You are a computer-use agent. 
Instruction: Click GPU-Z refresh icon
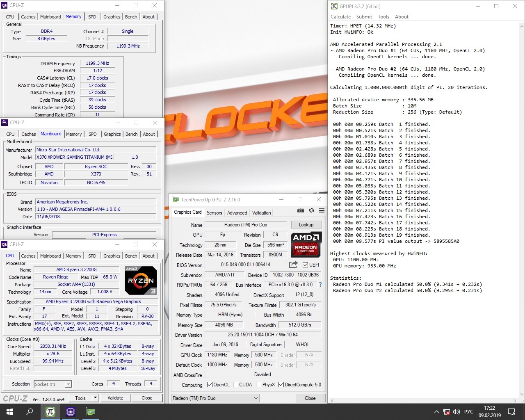(311, 210)
